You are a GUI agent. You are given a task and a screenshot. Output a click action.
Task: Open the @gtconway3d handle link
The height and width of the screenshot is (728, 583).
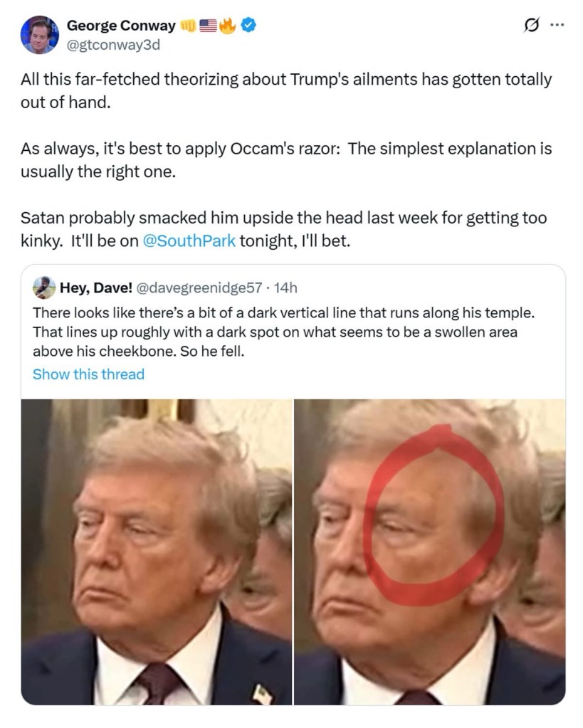click(x=113, y=45)
